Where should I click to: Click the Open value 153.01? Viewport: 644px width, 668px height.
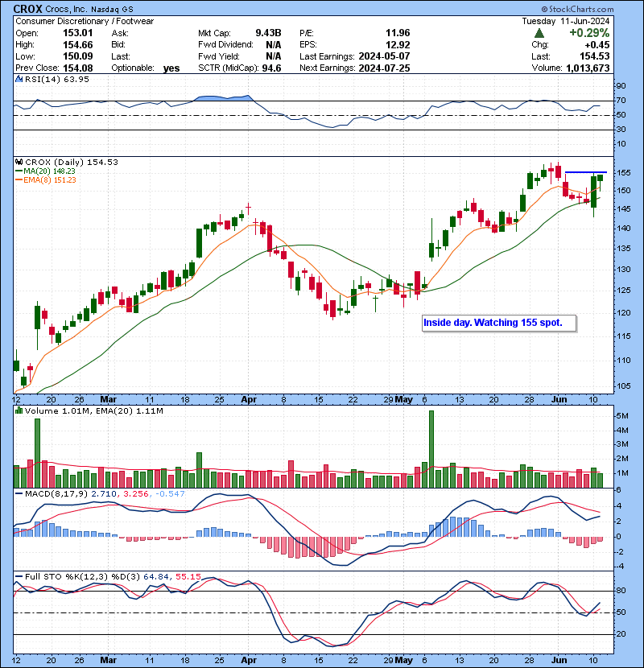tap(77, 33)
